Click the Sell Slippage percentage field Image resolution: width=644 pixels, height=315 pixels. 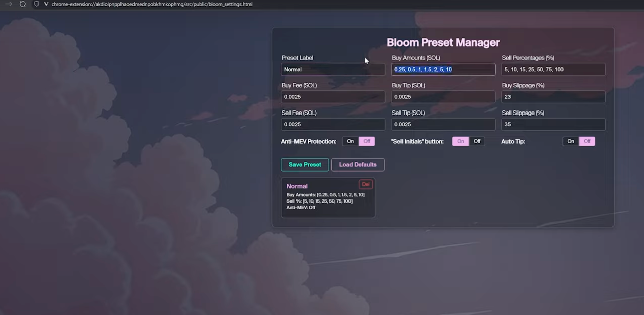click(x=553, y=124)
